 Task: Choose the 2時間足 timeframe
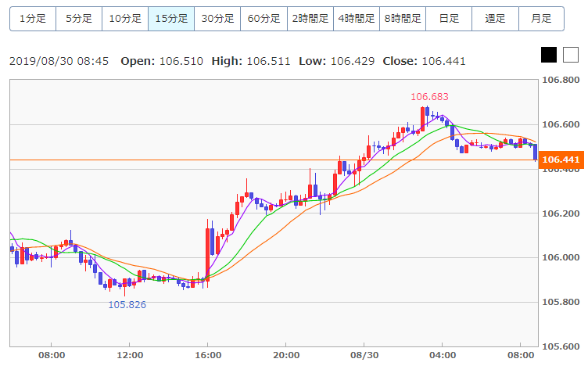point(310,19)
